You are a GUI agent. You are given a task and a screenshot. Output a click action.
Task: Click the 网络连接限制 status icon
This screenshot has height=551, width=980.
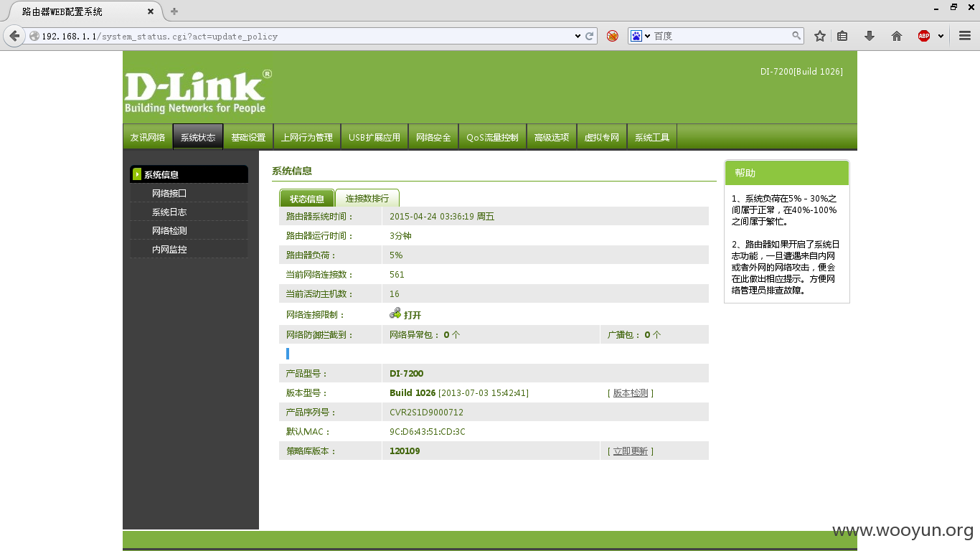coord(395,314)
